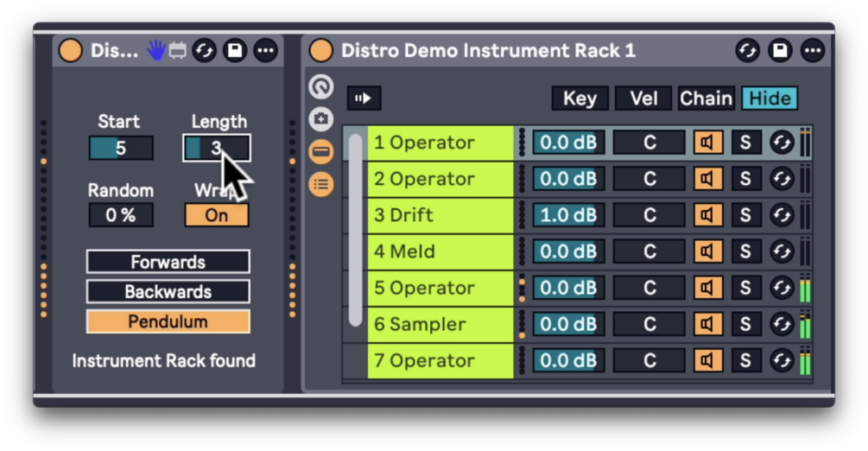Select the 4 Meld chain
Image resolution: width=868 pixels, height=451 pixels.
click(x=440, y=251)
